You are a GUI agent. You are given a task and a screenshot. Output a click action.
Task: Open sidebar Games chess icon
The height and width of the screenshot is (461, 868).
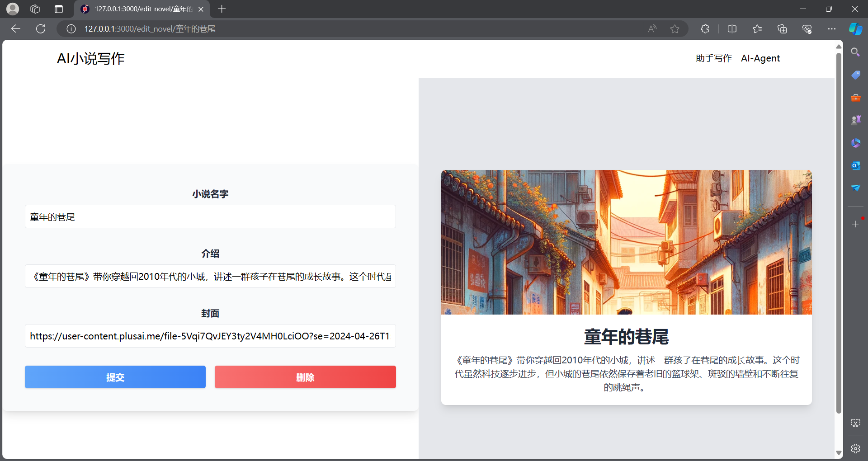pyautogui.click(x=855, y=120)
